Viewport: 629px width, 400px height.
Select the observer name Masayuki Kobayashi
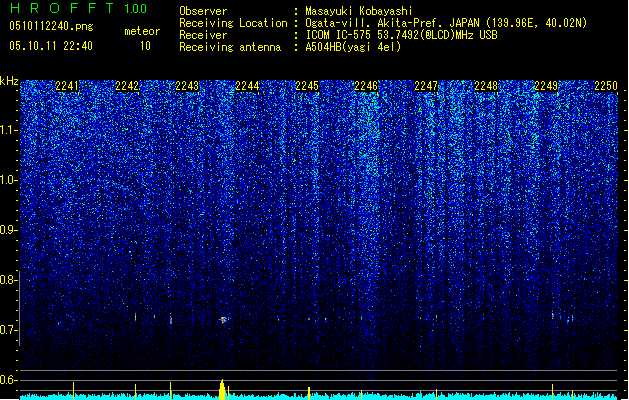point(359,11)
